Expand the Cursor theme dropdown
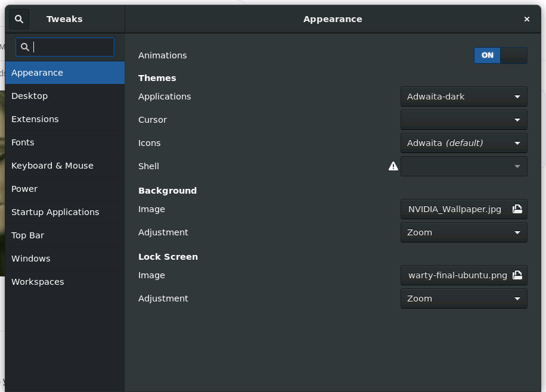This screenshot has width=546, height=392. pyautogui.click(x=464, y=119)
